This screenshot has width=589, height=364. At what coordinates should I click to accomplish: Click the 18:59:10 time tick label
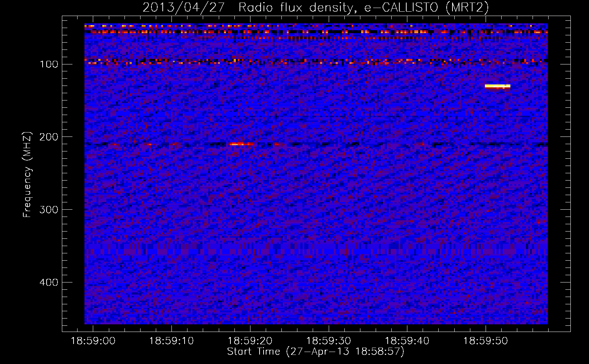pyautogui.click(x=171, y=341)
